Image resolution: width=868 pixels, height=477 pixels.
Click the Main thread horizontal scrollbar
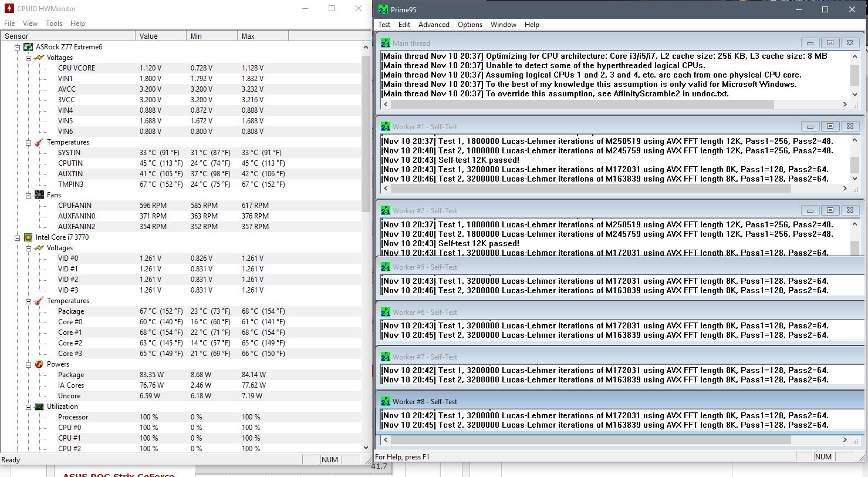pos(614,104)
